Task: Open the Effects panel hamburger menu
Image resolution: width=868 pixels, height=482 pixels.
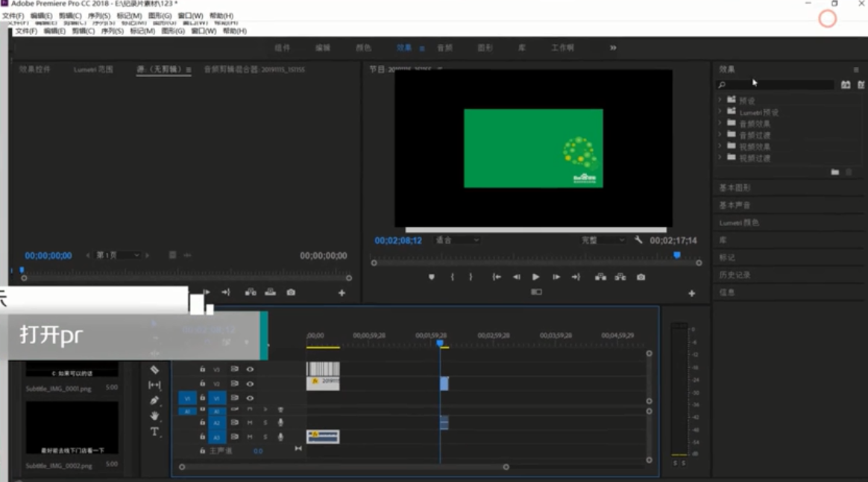Action: (856, 70)
